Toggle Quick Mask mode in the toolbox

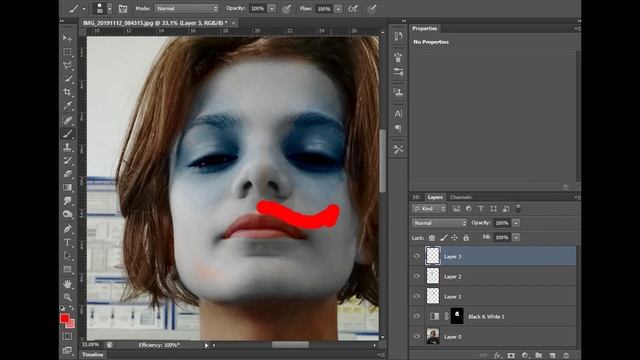point(67,337)
